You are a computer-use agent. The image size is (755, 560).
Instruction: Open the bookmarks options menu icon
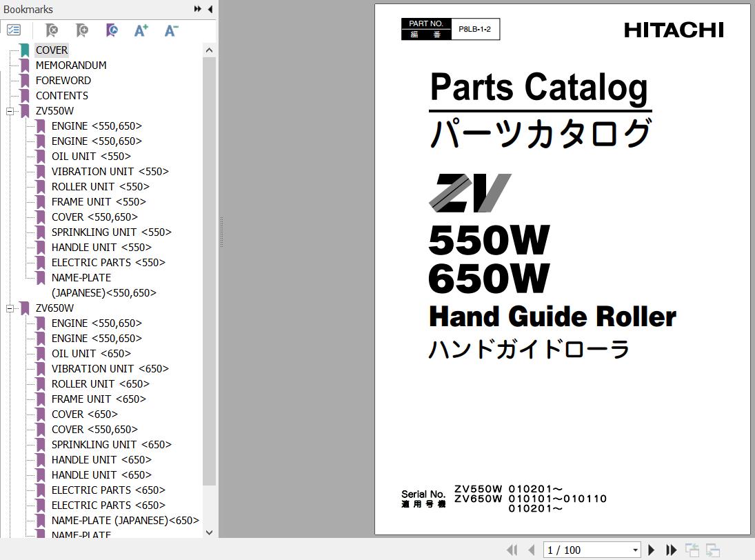(x=14, y=30)
